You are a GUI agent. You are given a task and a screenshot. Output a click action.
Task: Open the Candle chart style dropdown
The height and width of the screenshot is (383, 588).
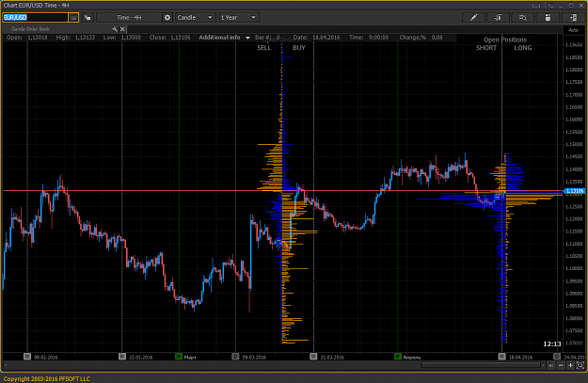(x=195, y=17)
